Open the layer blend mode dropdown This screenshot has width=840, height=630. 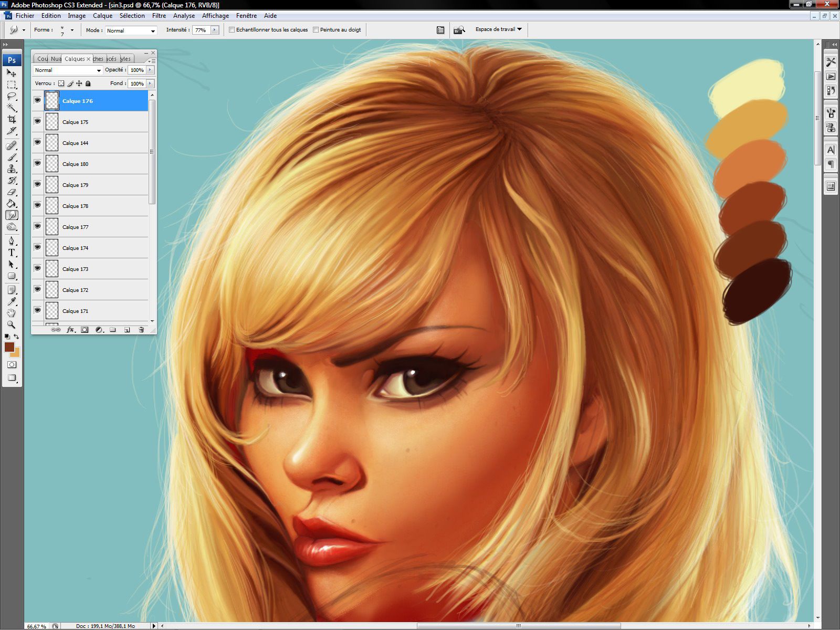pyautogui.click(x=68, y=70)
